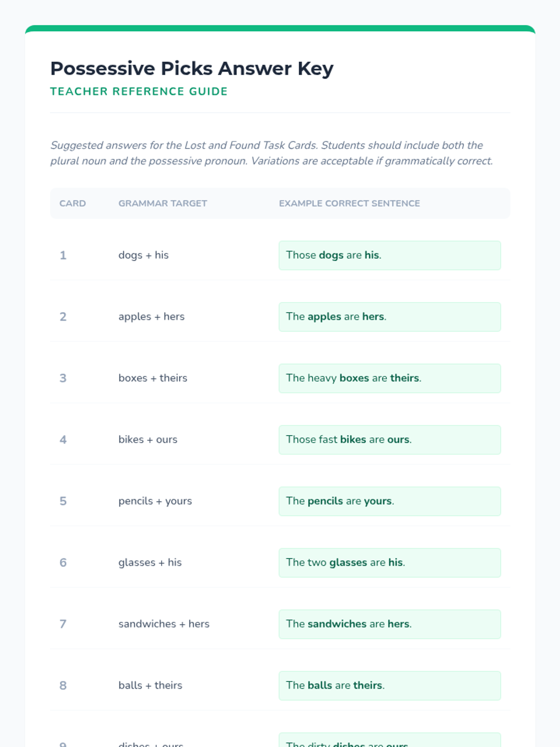Viewport: 560px width, 747px height.
Task: Click 'The balls are theirs.' sentence box
Action: tap(389, 686)
